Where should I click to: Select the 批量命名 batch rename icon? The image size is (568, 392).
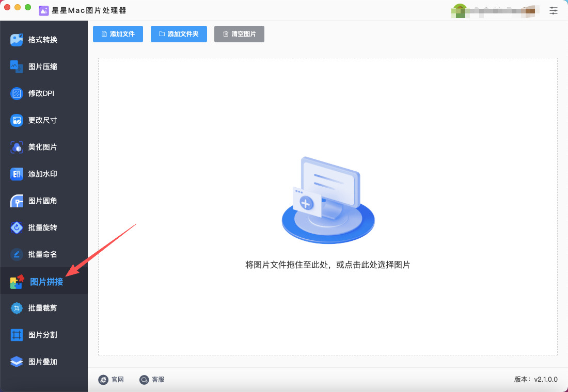point(17,254)
